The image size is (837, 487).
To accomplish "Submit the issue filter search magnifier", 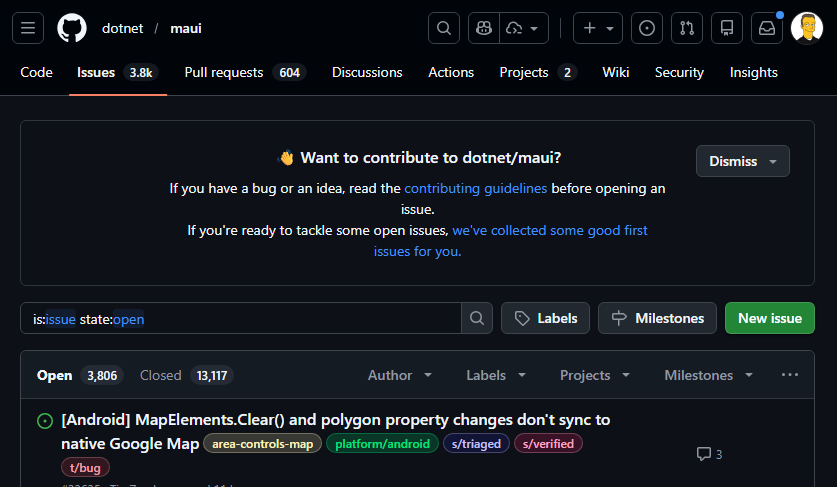I will point(477,318).
